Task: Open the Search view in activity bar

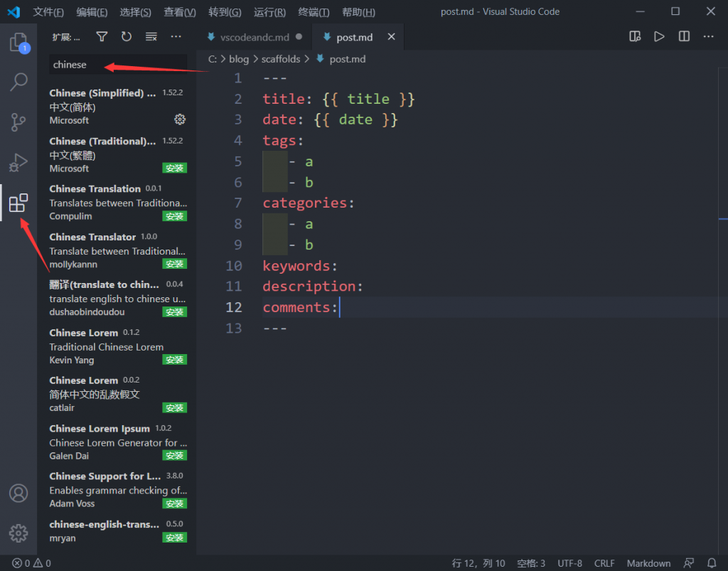Action: pyautogui.click(x=18, y=82)
